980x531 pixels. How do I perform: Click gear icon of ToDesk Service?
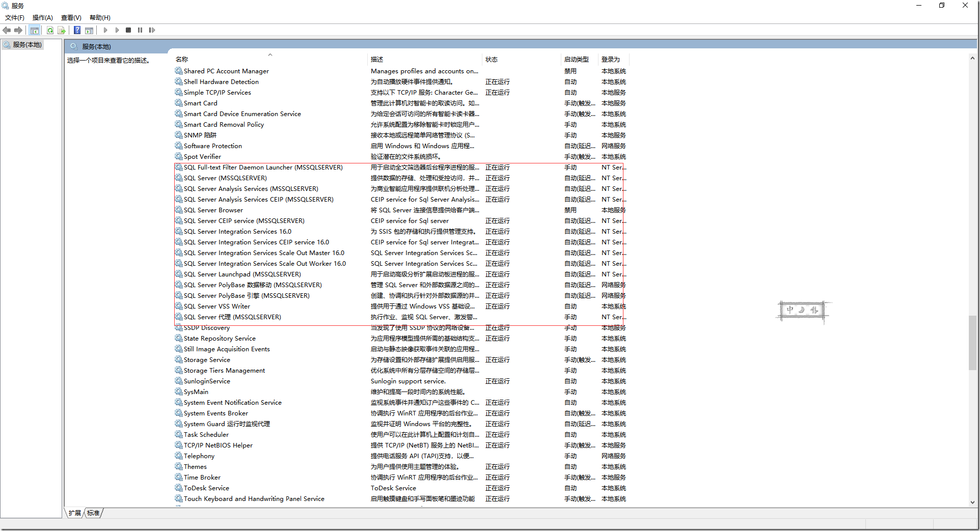pyautogui.click(x=179, y=488)
